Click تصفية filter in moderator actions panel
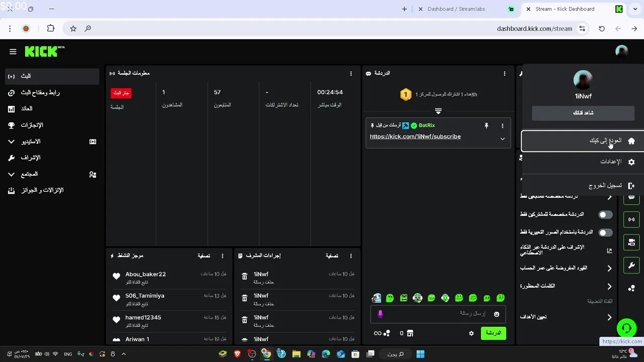 (x=332, y=256)
